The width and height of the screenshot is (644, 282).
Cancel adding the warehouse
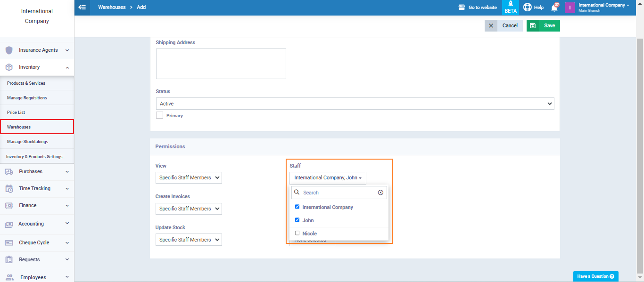(x=504, y=25)
